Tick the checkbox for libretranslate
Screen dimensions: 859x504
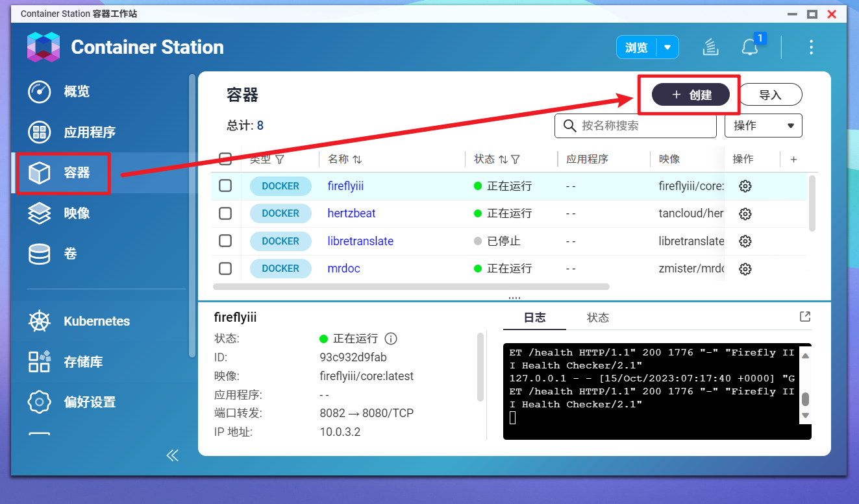point(225,241)
